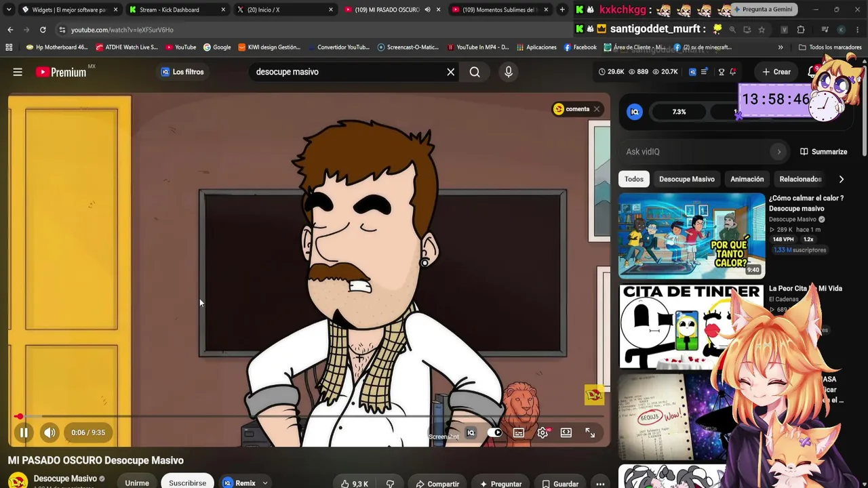
Task: Open the Facebook bookmark
Action: pos(580,47)
